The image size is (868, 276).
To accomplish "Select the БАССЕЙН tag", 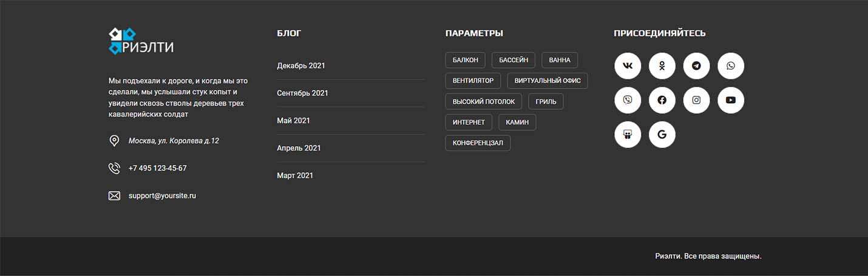I will [514, 60].
